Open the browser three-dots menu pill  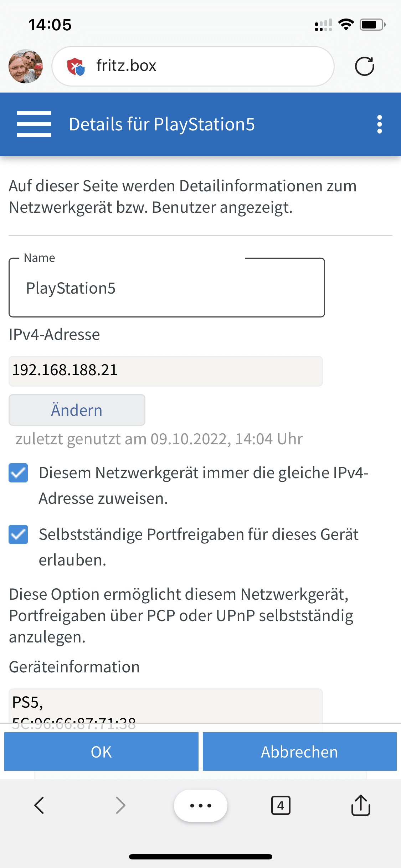click(x=200, y=805)
